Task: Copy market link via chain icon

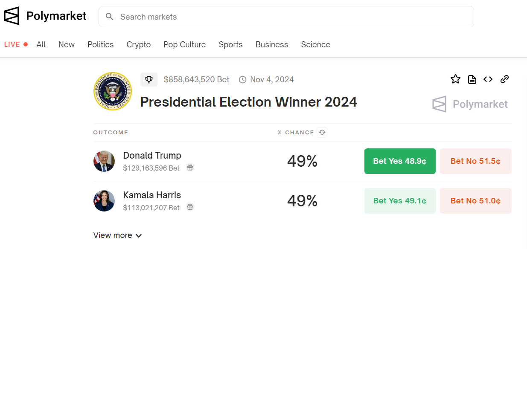Action: (x=504, y=79)
